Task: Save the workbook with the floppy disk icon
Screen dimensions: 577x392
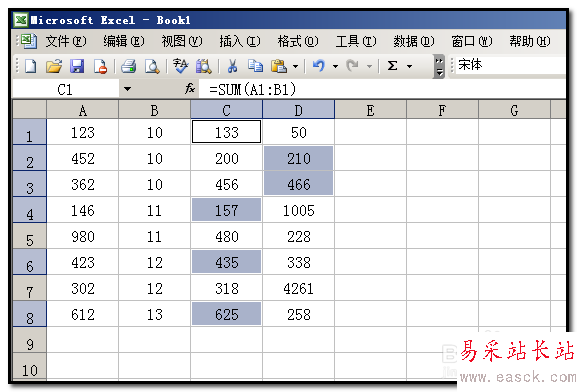Action: pos(77,66)
